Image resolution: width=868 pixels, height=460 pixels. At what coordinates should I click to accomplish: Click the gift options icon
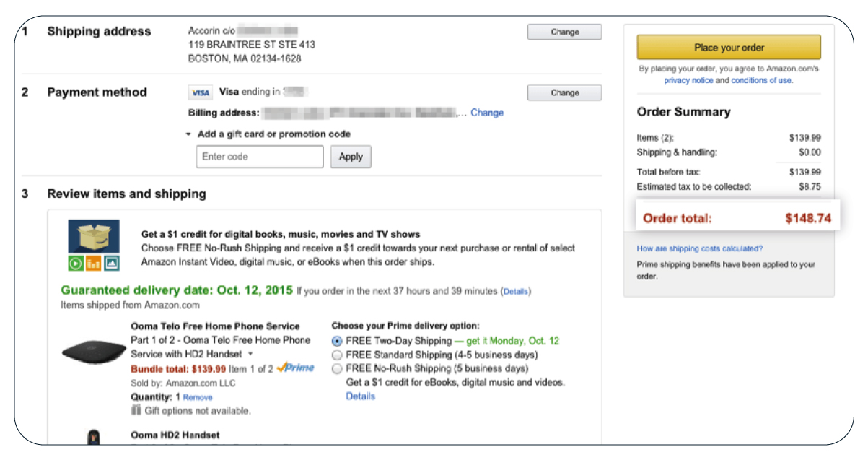click(136, 410)
